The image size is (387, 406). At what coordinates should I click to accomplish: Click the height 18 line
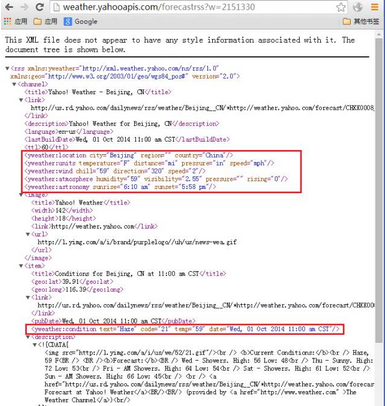(x=63, y=219)
